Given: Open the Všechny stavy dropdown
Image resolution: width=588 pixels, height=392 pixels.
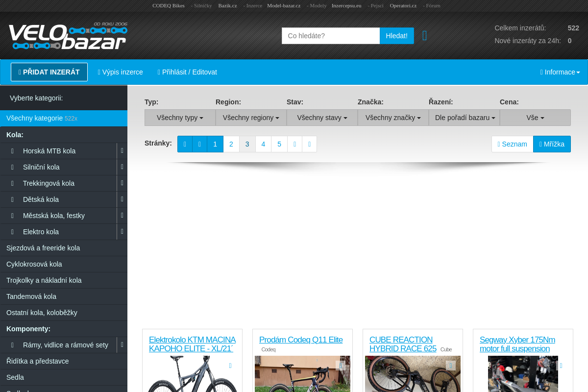Looking at the screenshot, I should point(322,118).
